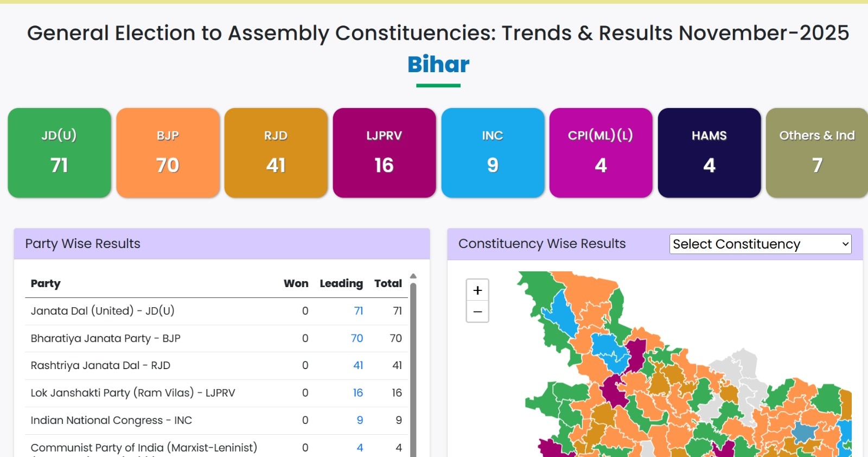Open LJPRV leading count link 16
The image size is (868, 457).
[358, 393]
